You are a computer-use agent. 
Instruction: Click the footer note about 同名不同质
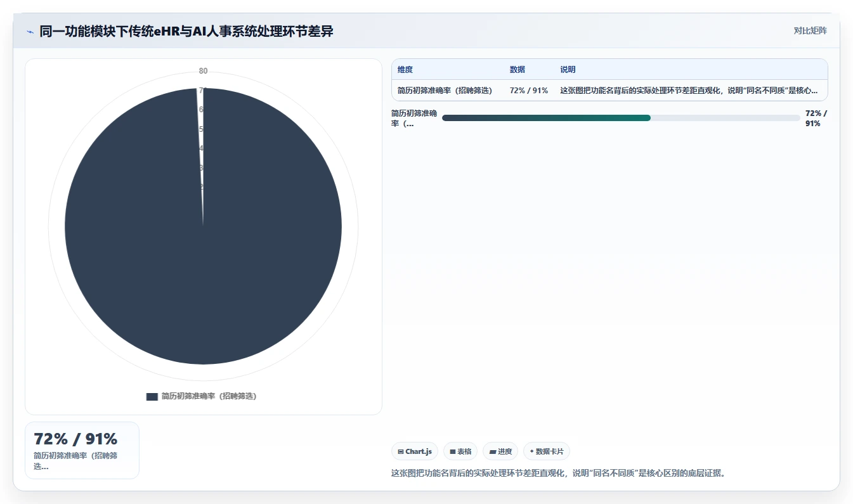[558, 473]
